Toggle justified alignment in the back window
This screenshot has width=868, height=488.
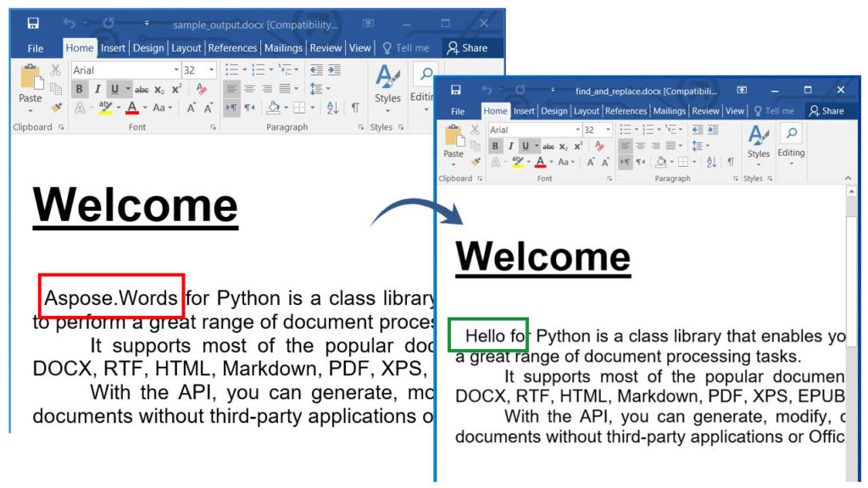point(284,87)
